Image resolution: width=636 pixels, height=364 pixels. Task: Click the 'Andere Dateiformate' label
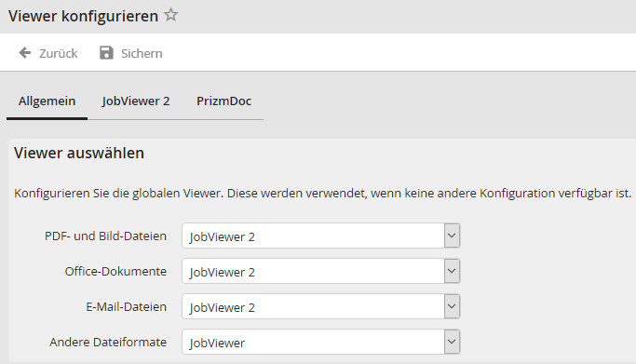point(108,342)
